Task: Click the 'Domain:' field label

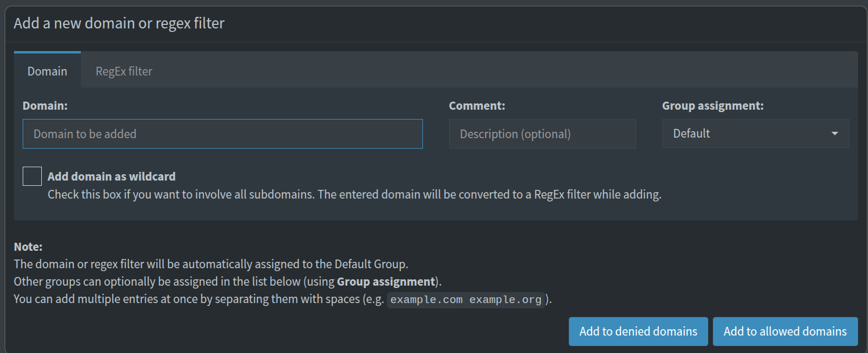Action: [45, 106]
